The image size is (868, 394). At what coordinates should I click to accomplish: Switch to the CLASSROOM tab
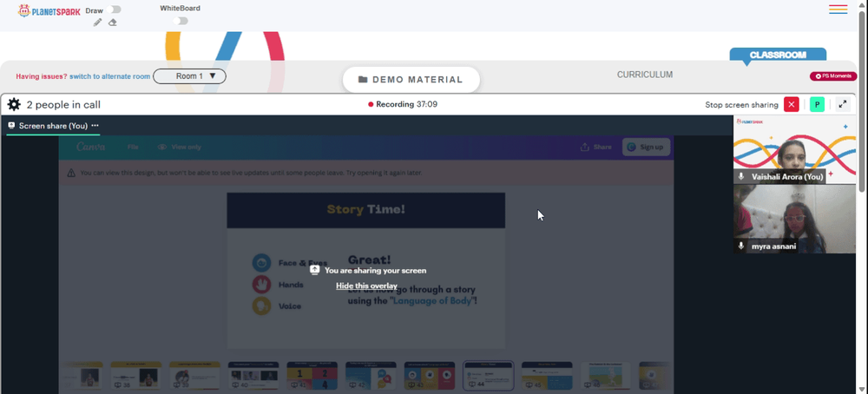pyautogui.click(x=778, y=55)
